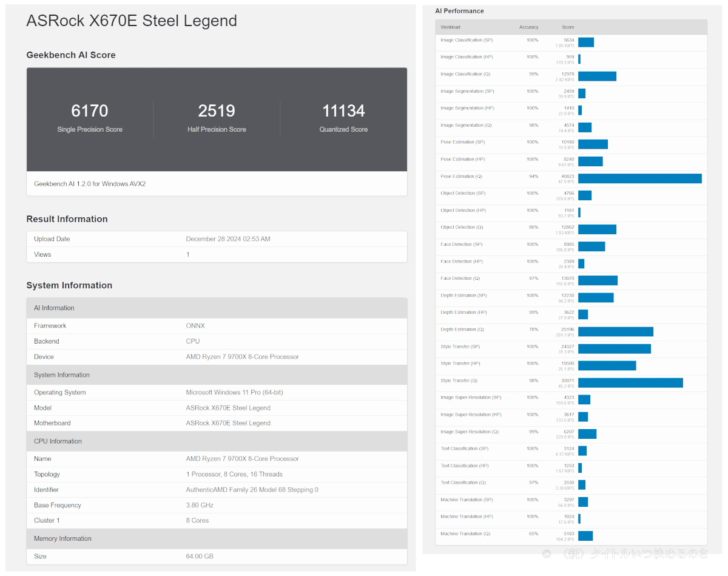
Task: Click the Image Segmentation (SP) workload label
Action: pos(467,91)
